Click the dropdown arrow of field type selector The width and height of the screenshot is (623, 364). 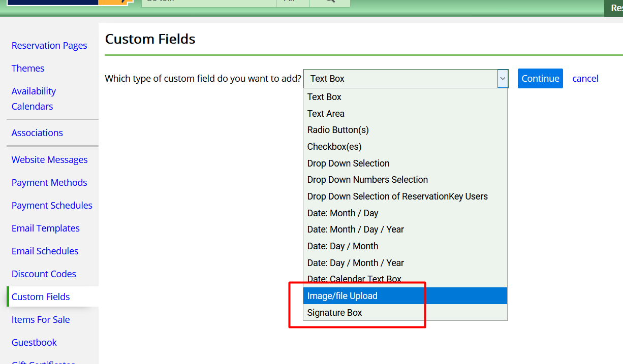tap(503, 79)
